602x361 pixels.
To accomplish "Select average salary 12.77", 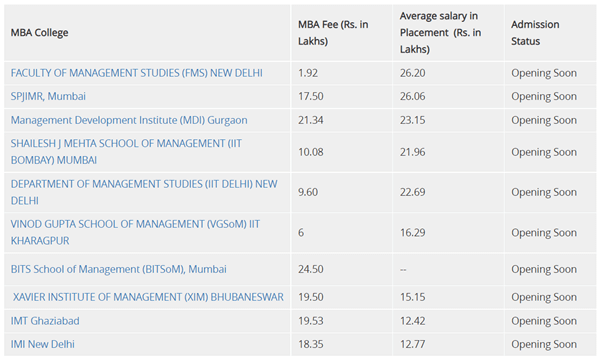I will click(412, 344).
